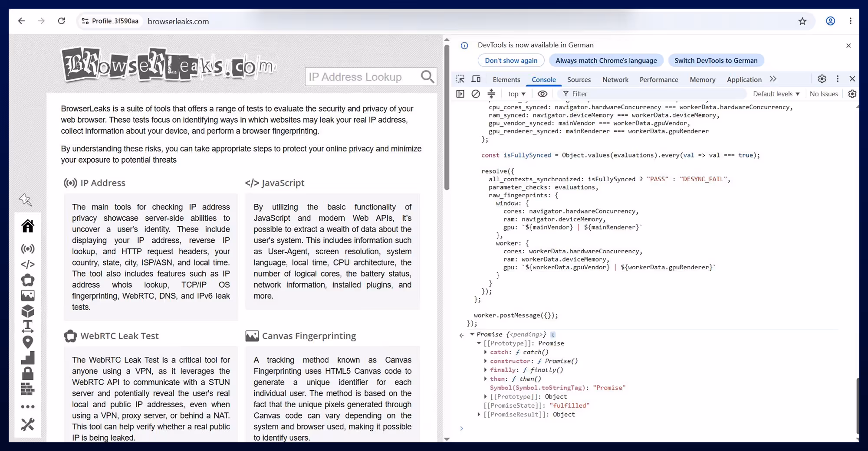Open the WebGL cube sidebar icon
Image resolution: width=868 pixels, height=451 pixels.
[x=28, y=311]
